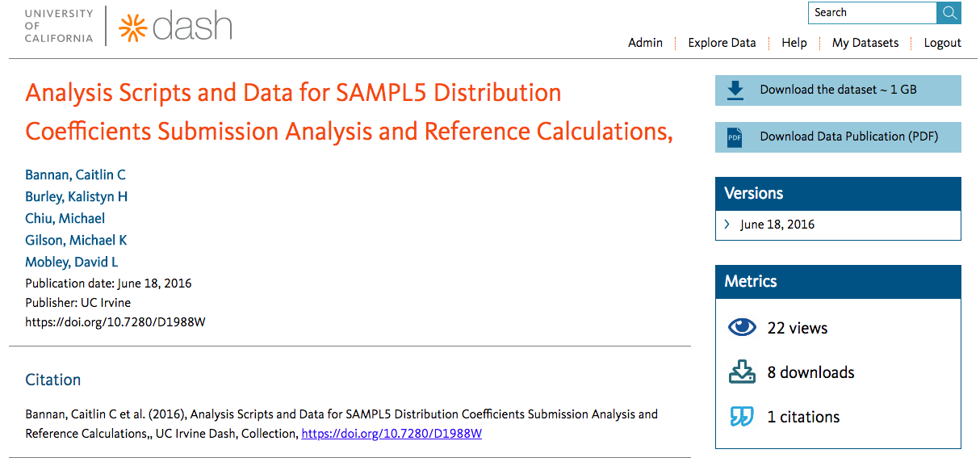The image size is (980, 462).
Task: Expand the June 18, 2016 version chevron
Action: point(727,225)
